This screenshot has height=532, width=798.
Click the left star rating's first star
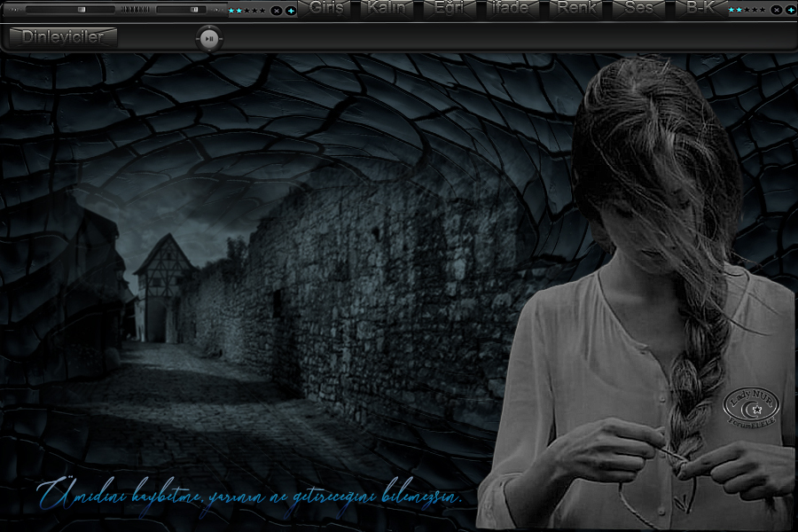[231, 10]
